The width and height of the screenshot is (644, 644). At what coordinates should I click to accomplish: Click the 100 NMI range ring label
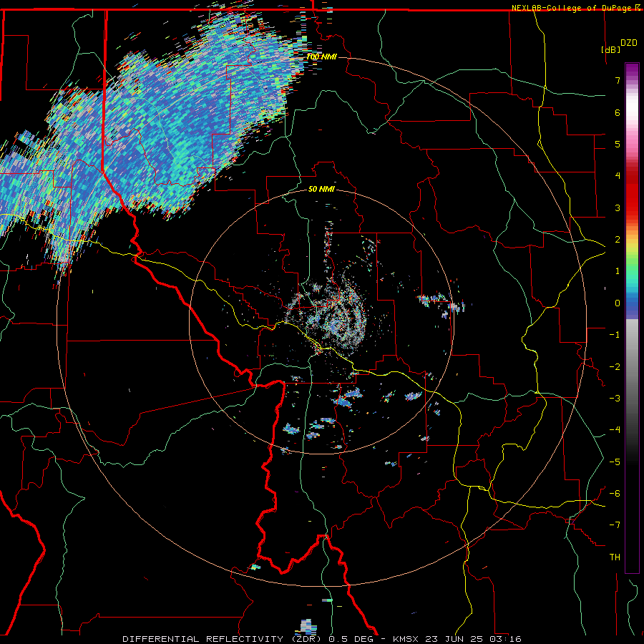pyautogui.click(x=321, y=57)
